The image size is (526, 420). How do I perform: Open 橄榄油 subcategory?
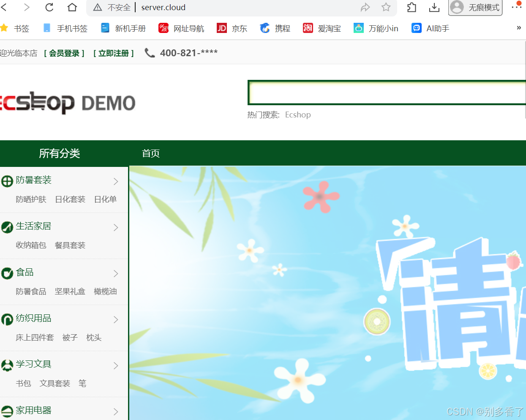(105, 291)
